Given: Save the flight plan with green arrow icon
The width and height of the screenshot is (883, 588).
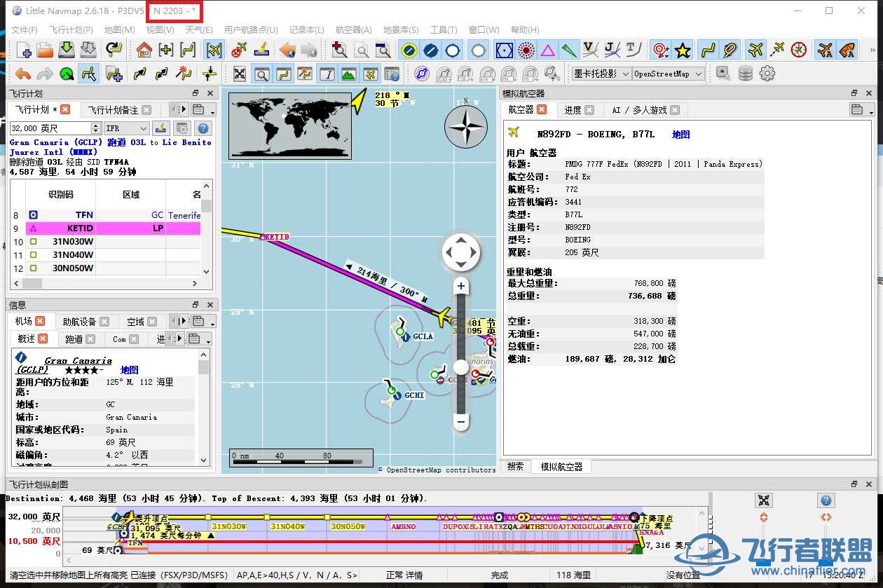Looking at the screenshot, I should tap(67, 50).
